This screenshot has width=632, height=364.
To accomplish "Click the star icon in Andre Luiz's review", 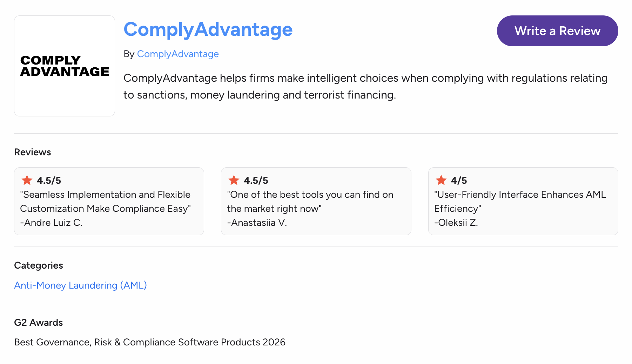I will point(27,180).
